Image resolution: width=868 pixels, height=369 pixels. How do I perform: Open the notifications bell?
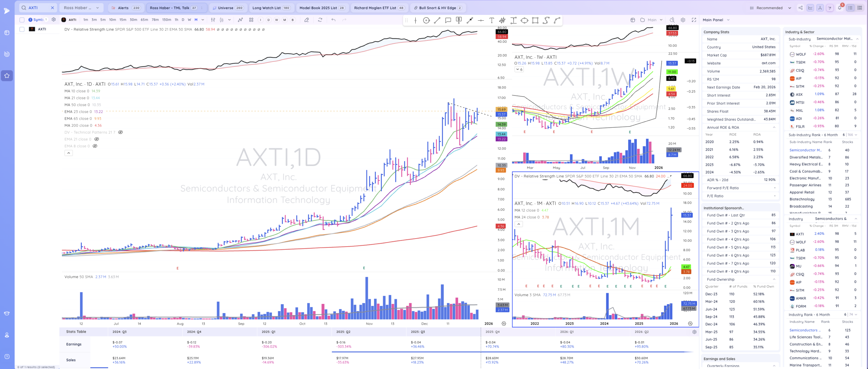point(840,8)
